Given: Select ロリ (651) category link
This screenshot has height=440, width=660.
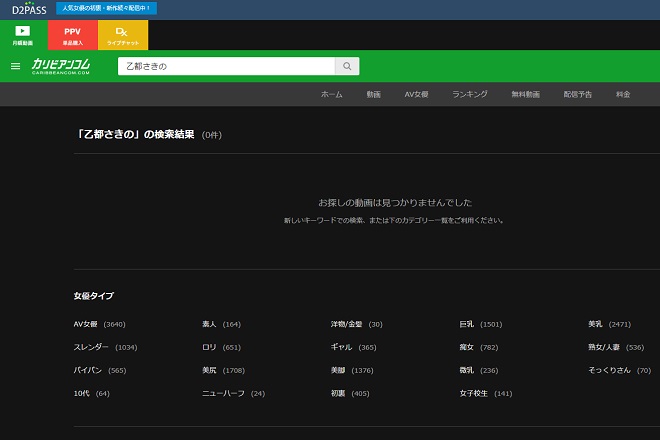Looking at the screenshot, I should click(x=221, y=347).
